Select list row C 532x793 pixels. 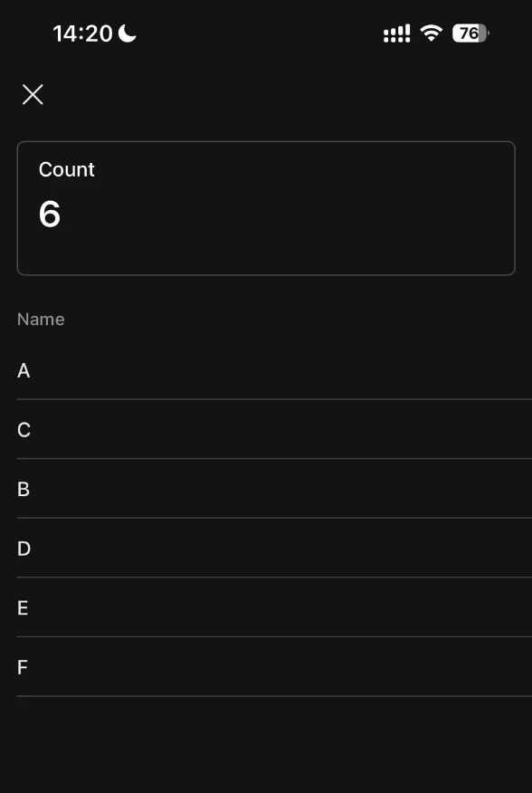point(275,430)
